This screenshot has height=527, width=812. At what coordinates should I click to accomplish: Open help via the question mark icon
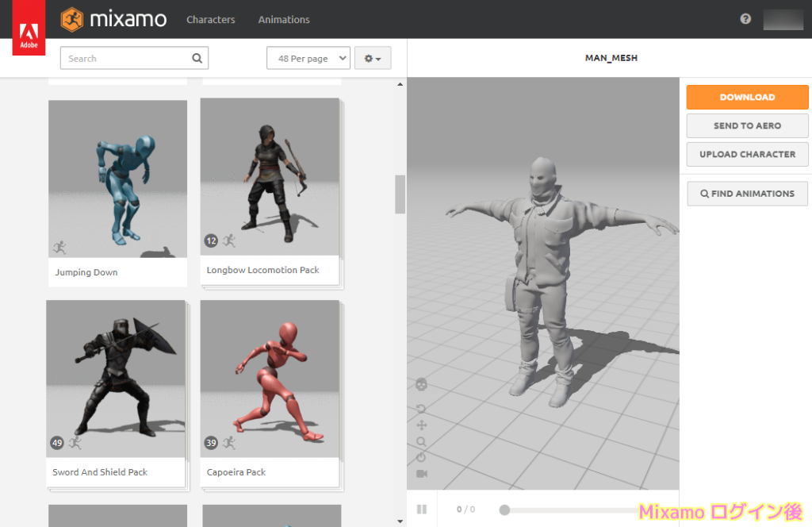[x=745, y=18]
